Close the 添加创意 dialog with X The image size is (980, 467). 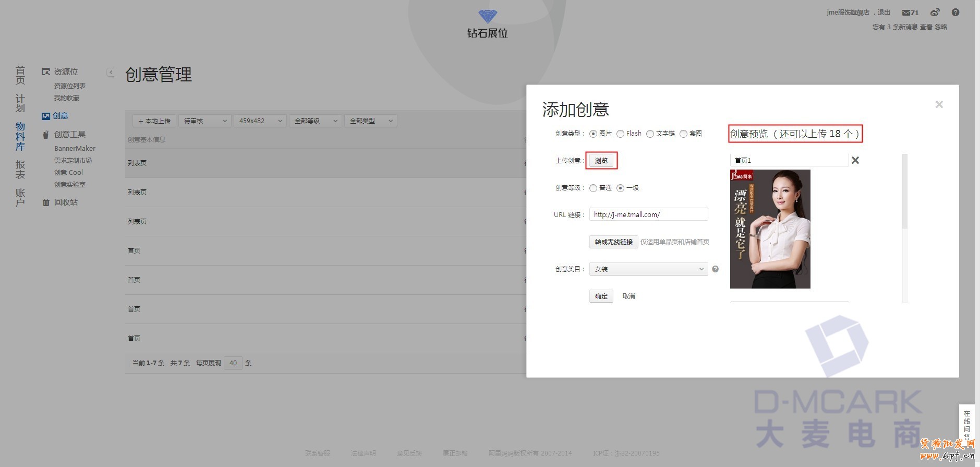pyautogui.click(x=939, y=104)
